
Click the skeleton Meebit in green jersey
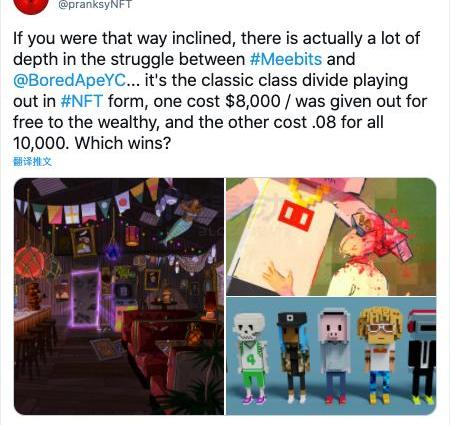pyautogui.click(x=252, y=358)
